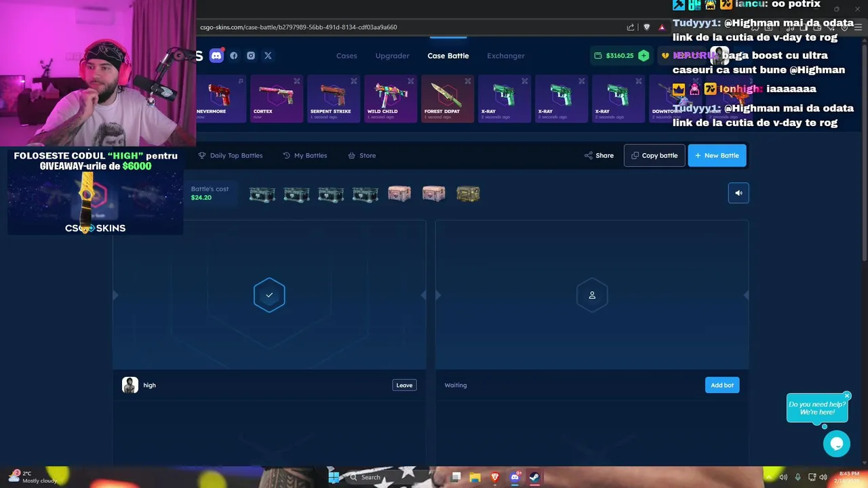Open the X (Twitter) social icon
This screenshot has height=488, width=868.
268,56
